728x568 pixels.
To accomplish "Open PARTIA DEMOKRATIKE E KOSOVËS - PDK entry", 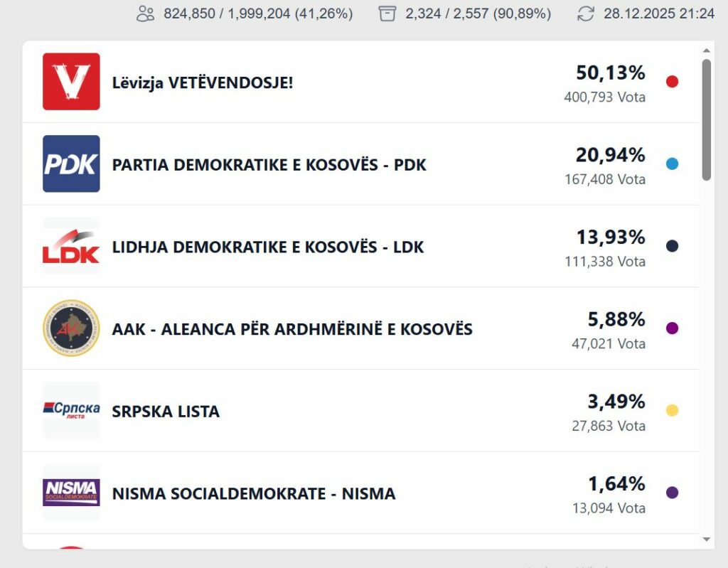I will pos(269,165).
